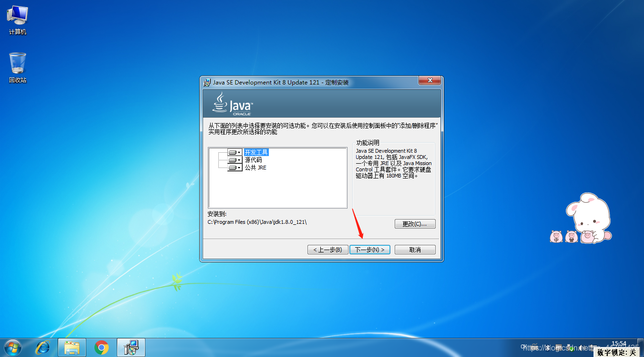Open the 公共 JRE feature install dropdown
644x357 pixels.
click(235, 168)
